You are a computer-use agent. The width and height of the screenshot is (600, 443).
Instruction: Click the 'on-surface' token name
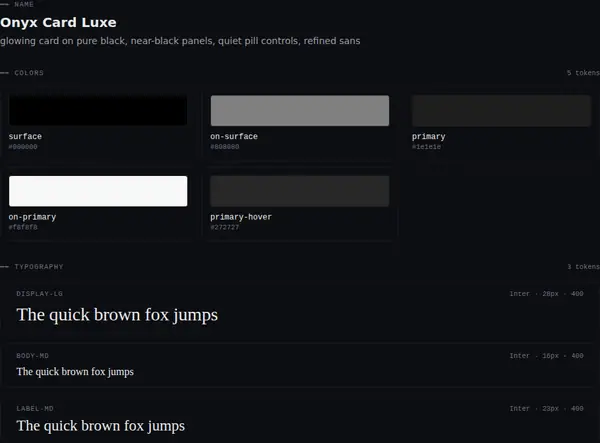(234, 136)
